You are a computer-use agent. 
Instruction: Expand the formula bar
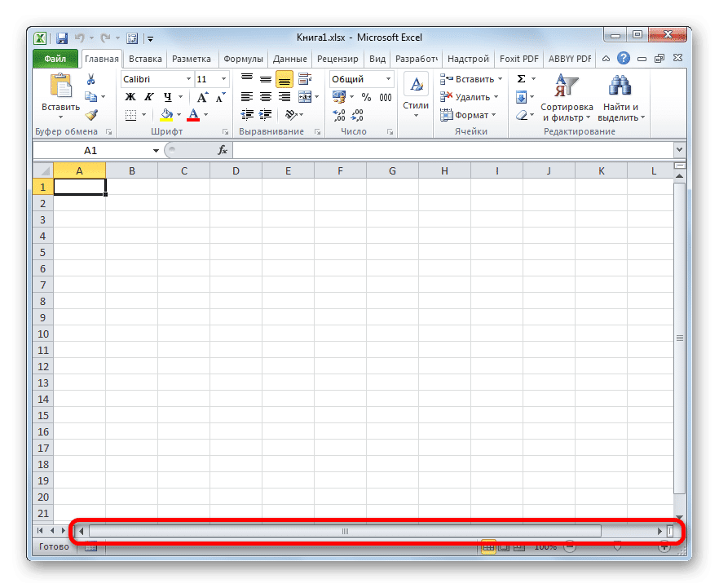click(679, 149)
